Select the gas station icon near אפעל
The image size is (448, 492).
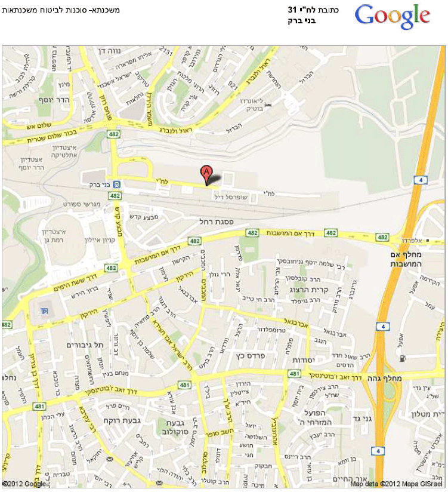(x=403, y=358)
